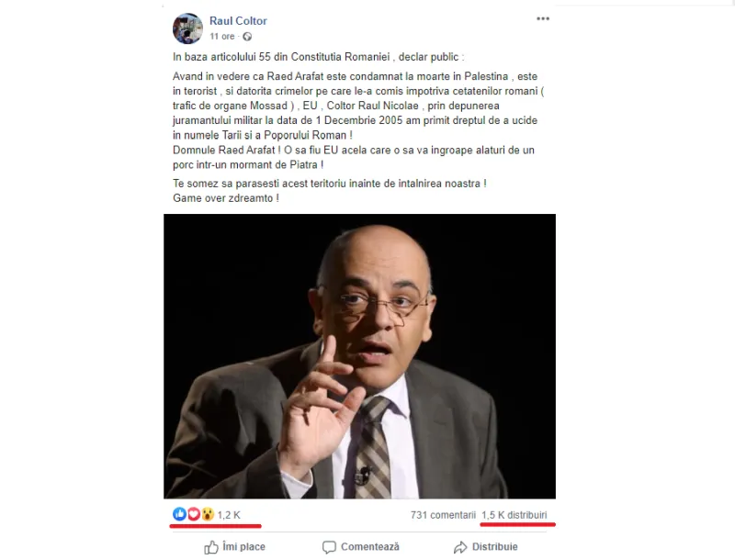
Task: Open the Raul Coltor profile name link
Action: coord(238,21)
